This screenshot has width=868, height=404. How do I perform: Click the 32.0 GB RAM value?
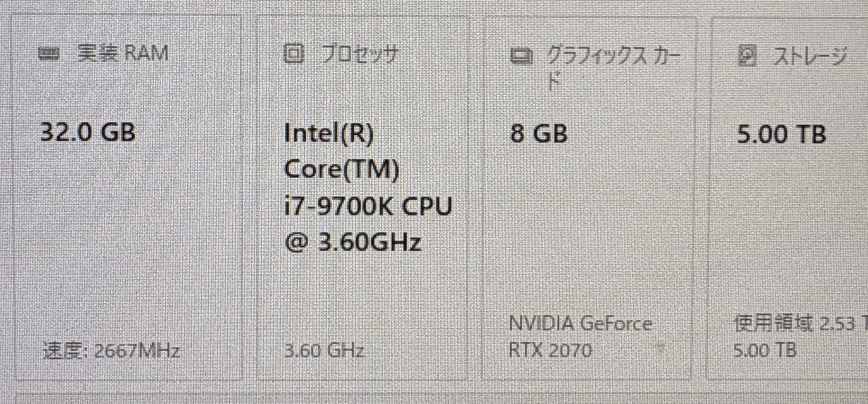pyautogui.click(x=88, y=132)
